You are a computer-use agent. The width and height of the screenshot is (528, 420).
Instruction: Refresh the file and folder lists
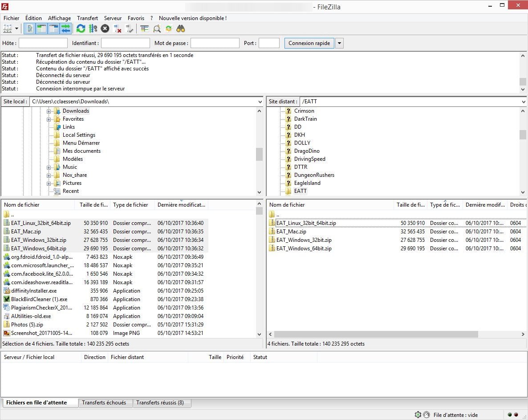(x=81, y=29)
